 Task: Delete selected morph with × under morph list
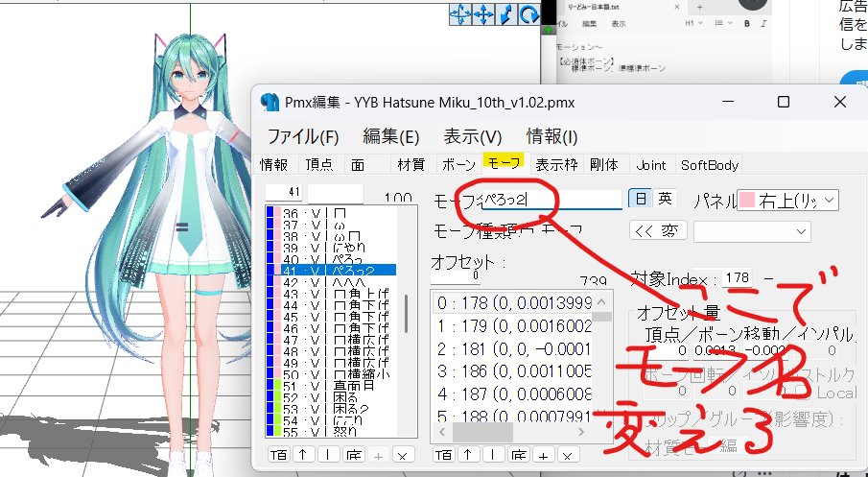coord(403,455)
